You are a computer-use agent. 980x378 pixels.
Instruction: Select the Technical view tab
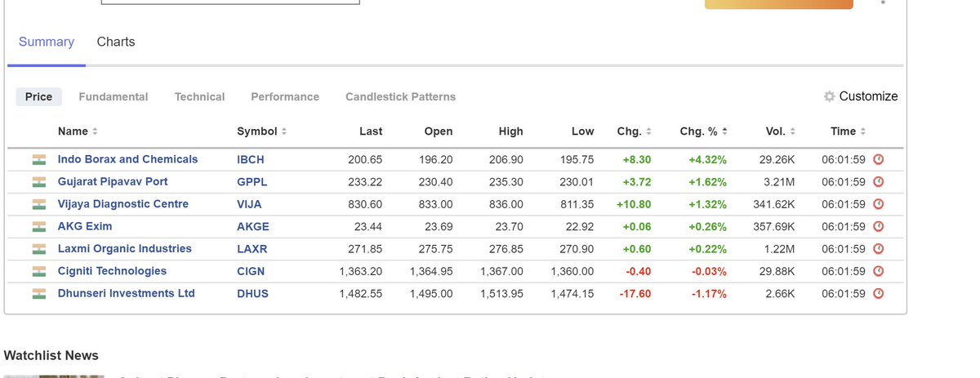click(199, 96)
